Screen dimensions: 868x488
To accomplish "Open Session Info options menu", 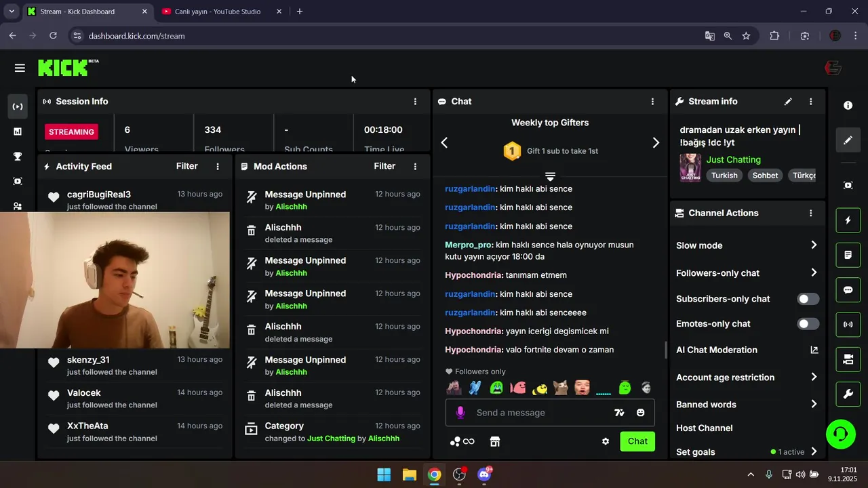I will (x=415, y=102).
